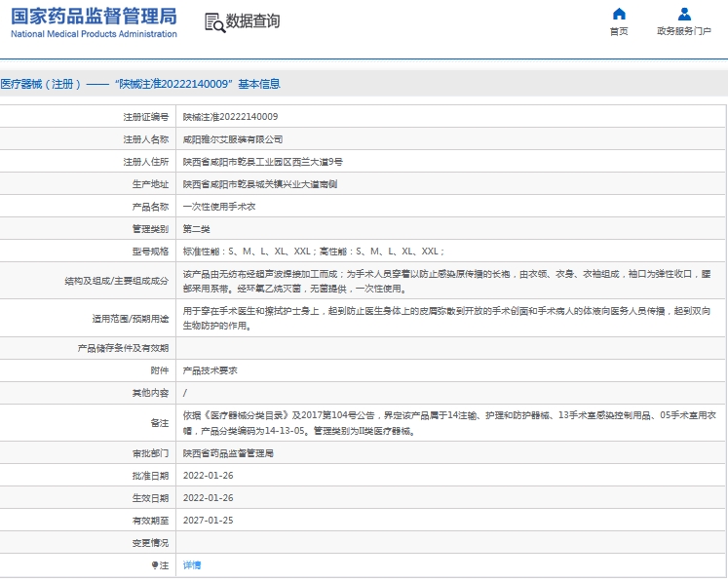
Task: Click the 管理类别 field label
Action: (150, 229)
